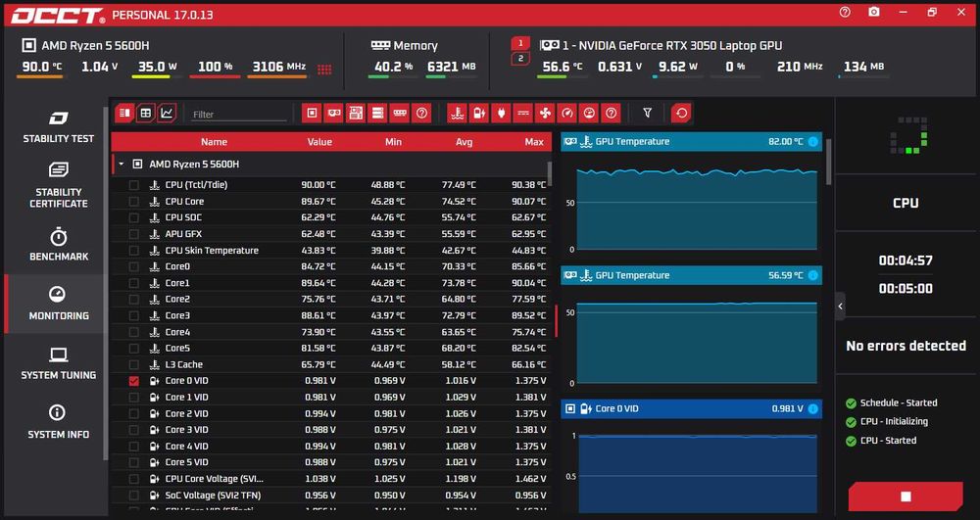Toggle temperature sensor type filter
The image size is (980, 520).
(458, 113)
